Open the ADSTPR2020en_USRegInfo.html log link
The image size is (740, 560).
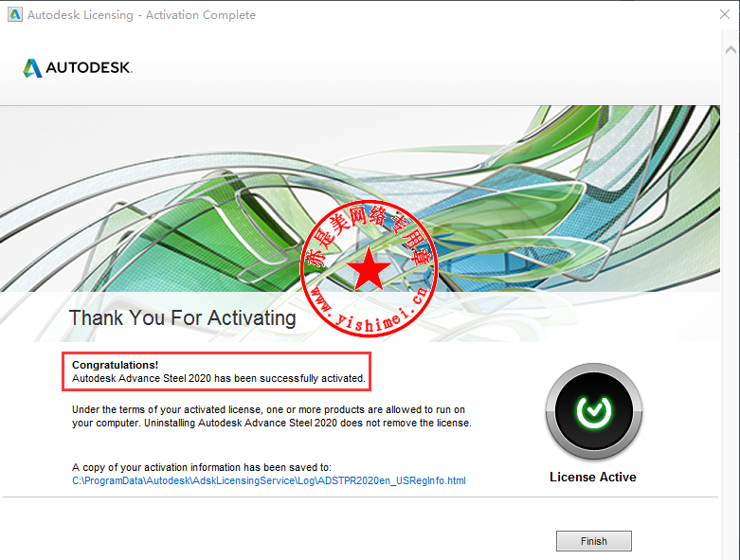pos(268,480)
